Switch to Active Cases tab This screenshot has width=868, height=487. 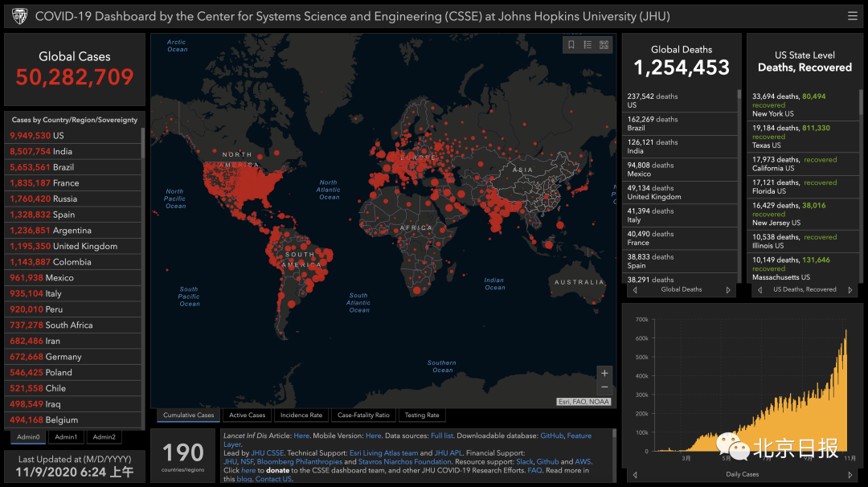tap(247, 415)
